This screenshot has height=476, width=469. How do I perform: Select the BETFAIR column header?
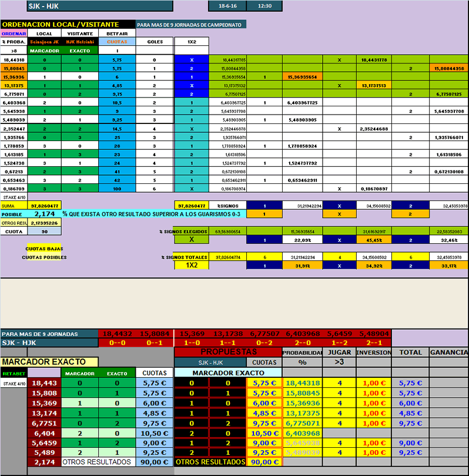117,33
